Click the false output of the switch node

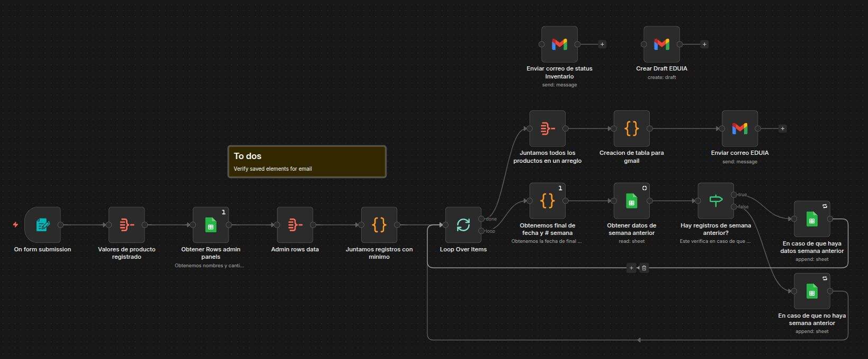734,207
